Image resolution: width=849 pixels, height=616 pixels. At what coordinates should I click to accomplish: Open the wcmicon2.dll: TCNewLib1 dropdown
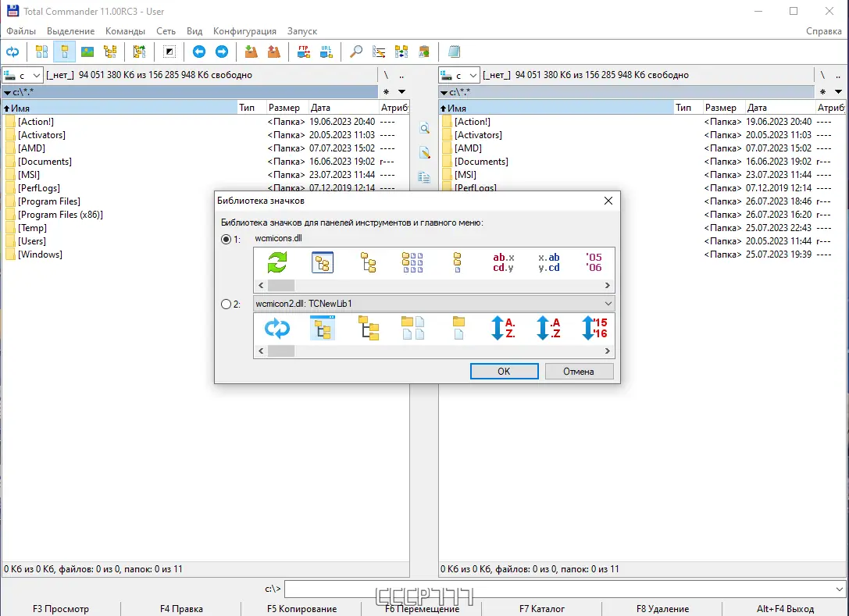tap(434, 304)
